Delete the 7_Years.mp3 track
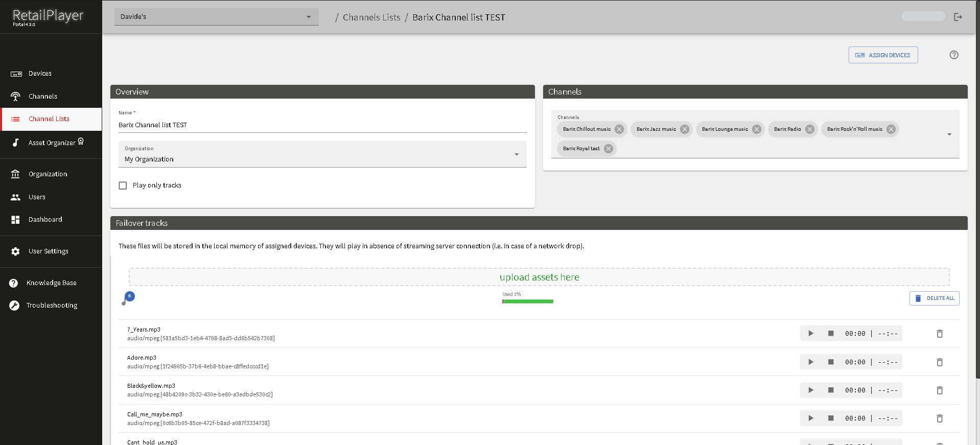 coord(939,334)
